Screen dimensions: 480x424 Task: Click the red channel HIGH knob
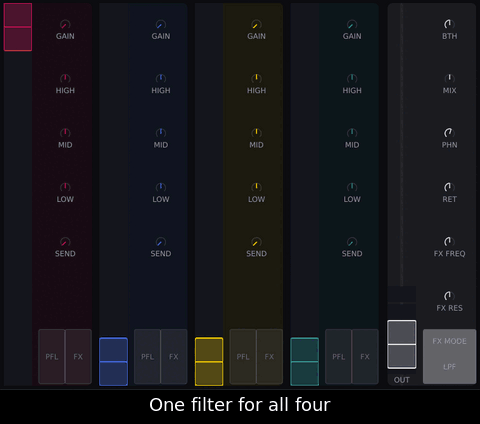pos(65,79)
